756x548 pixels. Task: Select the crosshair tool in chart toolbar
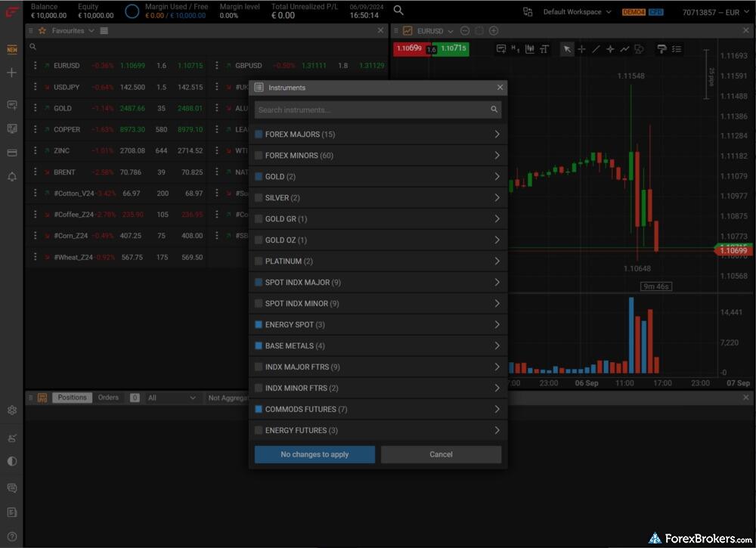click(581, 49)
